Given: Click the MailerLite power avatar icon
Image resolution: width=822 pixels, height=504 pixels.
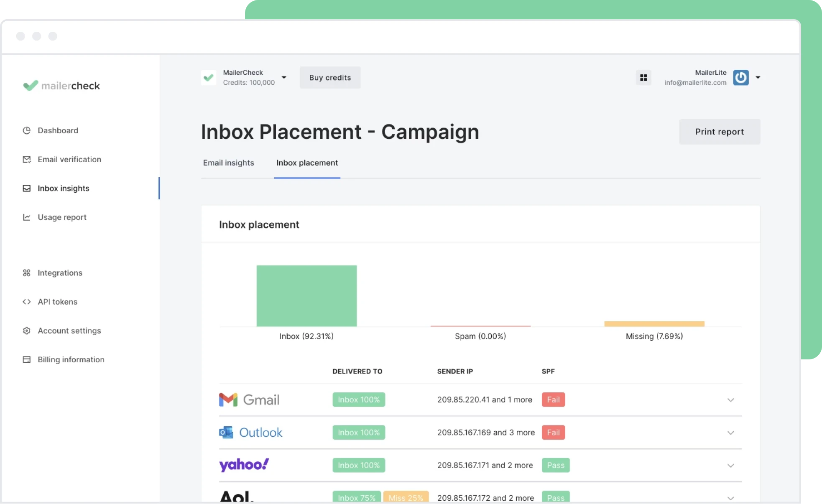Looking at the screenshot, I should [740, 78].
